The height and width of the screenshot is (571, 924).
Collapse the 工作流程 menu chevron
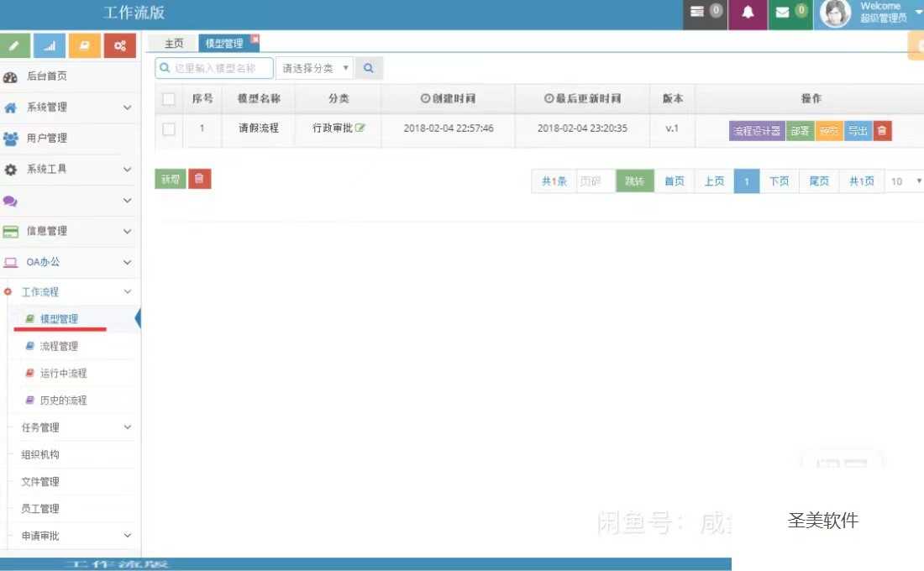tap(128, 291)
